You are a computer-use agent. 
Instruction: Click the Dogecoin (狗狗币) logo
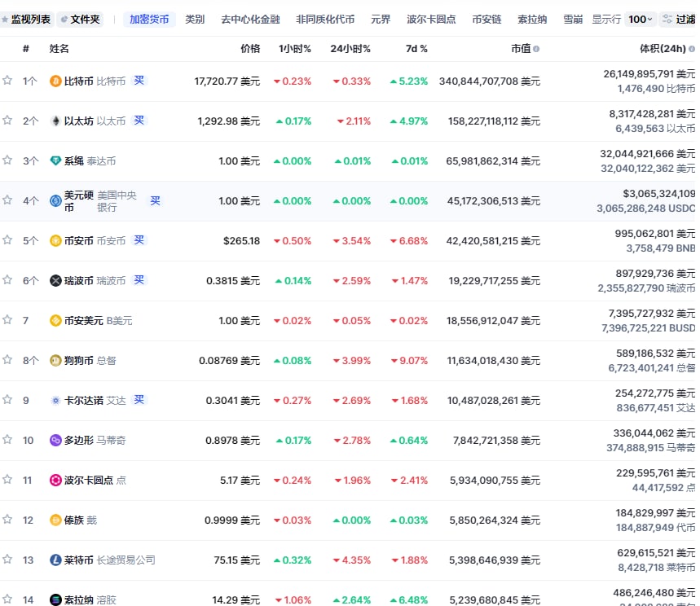[x=55, y=360]
